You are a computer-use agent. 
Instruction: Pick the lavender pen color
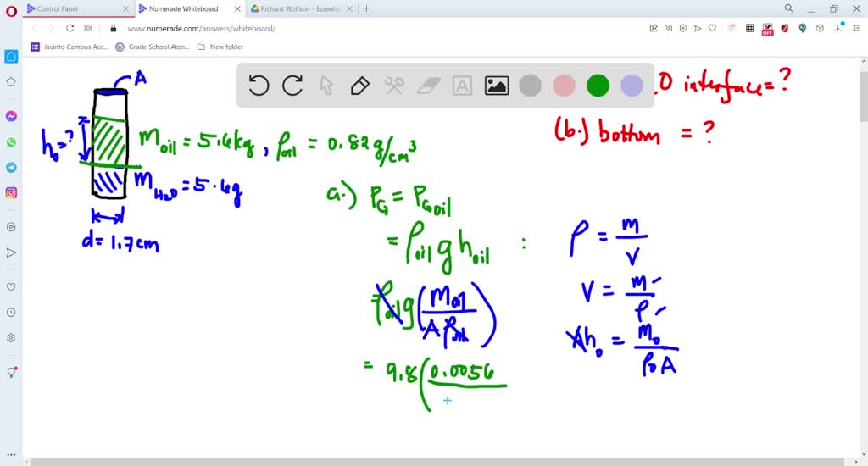point(632,86)
